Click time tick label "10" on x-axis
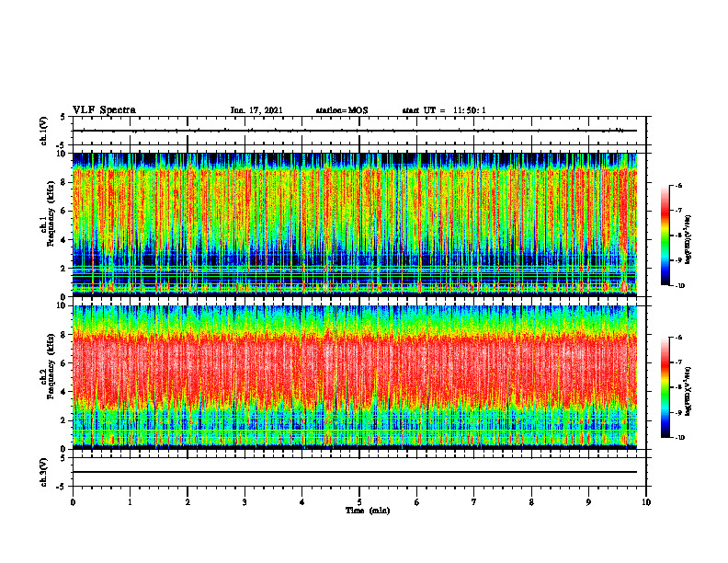The image size is (728, 563). coord(646,502)
